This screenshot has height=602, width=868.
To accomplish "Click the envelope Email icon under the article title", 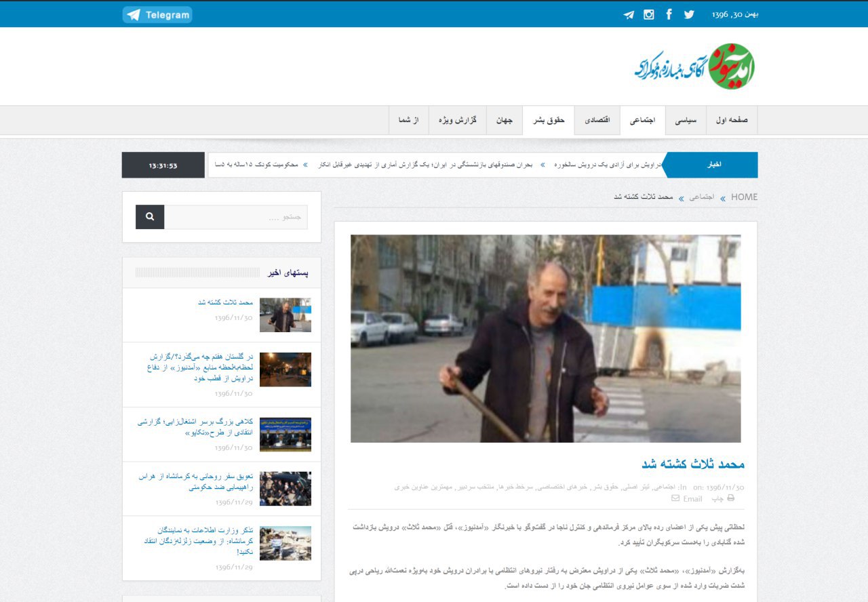I will coord(675,498).
